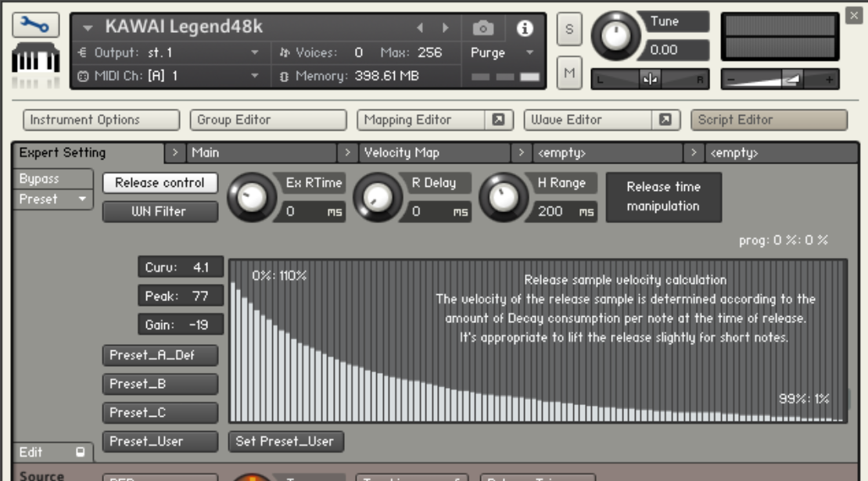The height and width of the screenshot is (481, 868).
Task: Open the camera snapshot view
Action: (483, 28)
